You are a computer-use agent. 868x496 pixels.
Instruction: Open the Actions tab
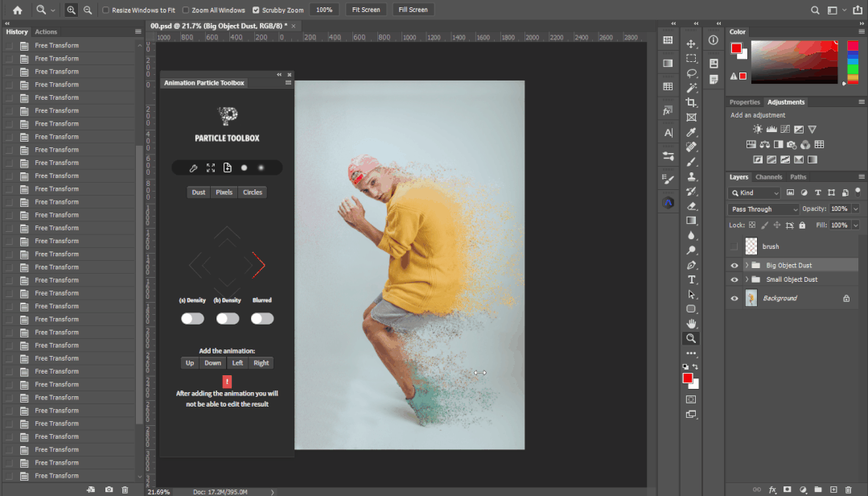(x=46, y=31)
